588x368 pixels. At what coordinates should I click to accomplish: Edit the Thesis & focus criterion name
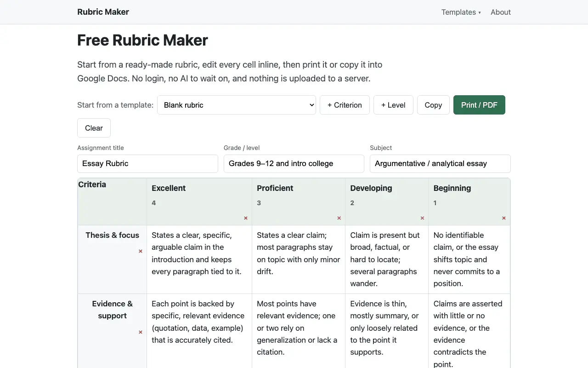tap(112, 235)
